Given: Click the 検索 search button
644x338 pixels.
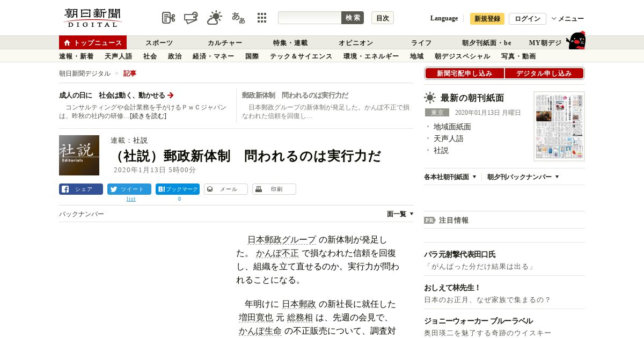Looking at the screenshot, I should 353,18.
